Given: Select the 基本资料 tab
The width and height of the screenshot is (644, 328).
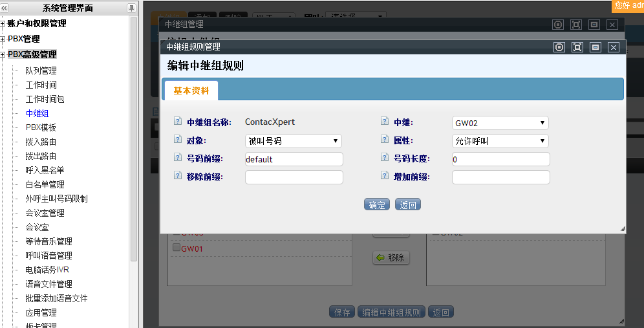Looking at the screenshot, I should 191,91.
